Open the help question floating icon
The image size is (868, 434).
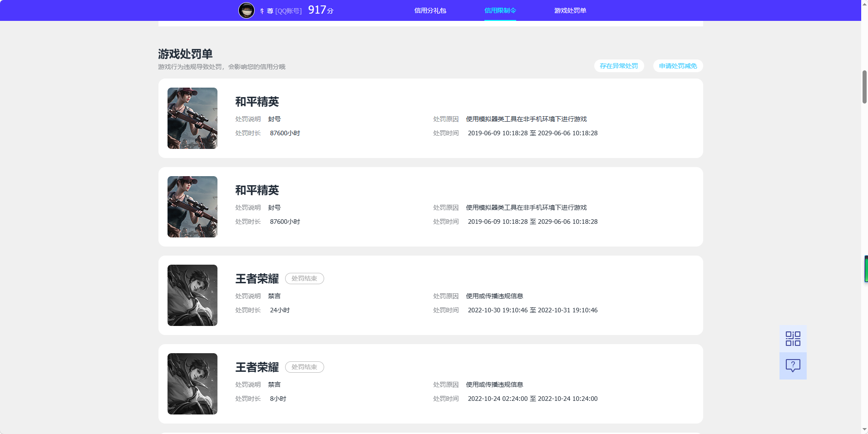(793, 365)
